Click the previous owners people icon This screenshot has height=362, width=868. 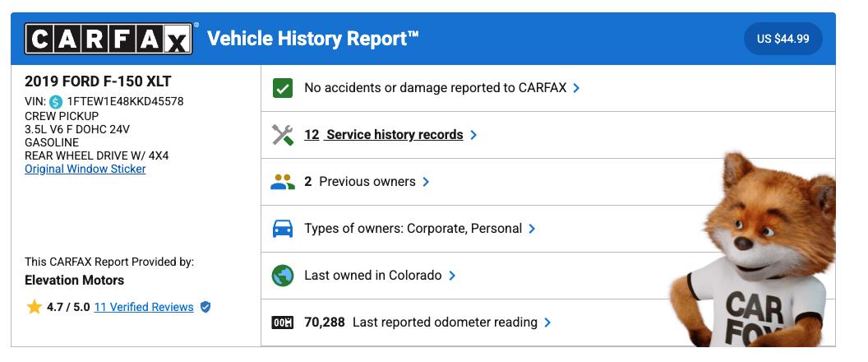pos(283,182)
